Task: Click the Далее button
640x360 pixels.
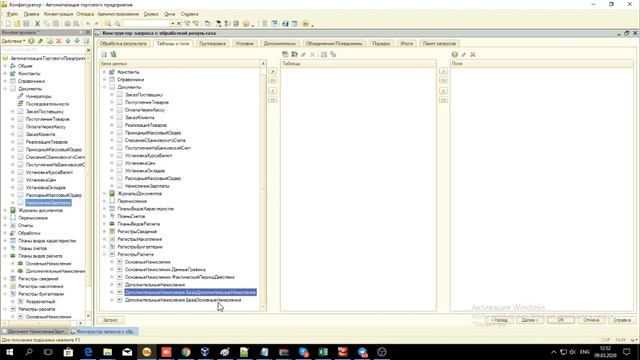Action: pyautogui.click(x=530, y=320)
